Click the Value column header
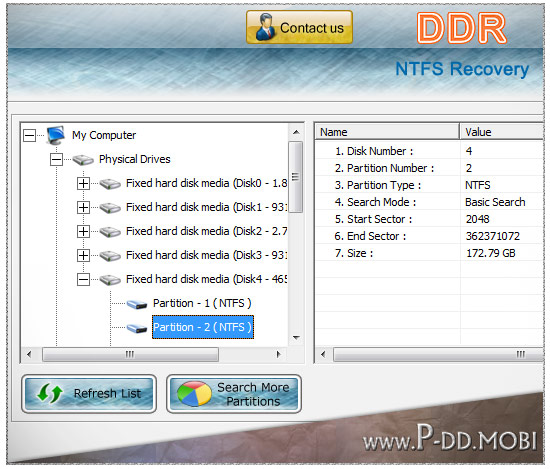 point(502,132)
